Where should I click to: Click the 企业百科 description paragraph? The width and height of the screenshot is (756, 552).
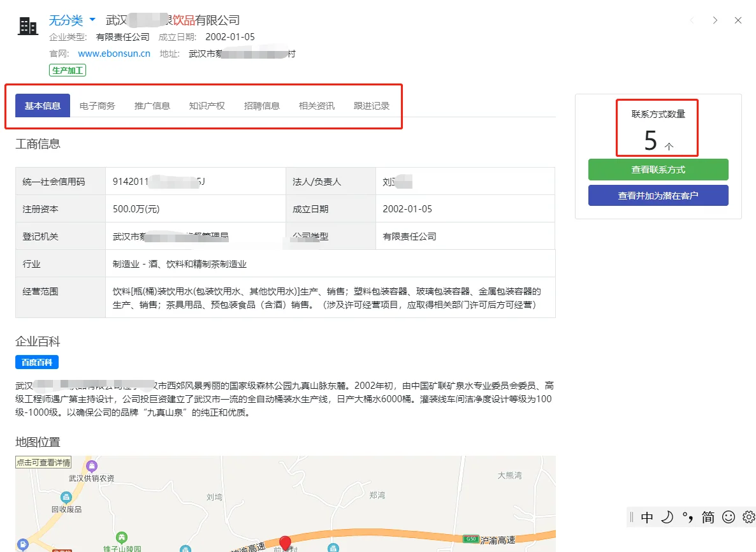coord(284,399)
